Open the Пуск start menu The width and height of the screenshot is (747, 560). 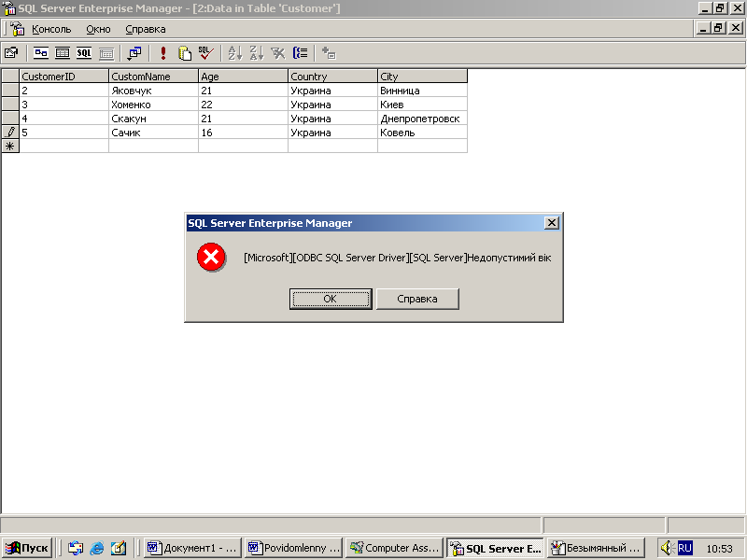click(x=27, y=548)
